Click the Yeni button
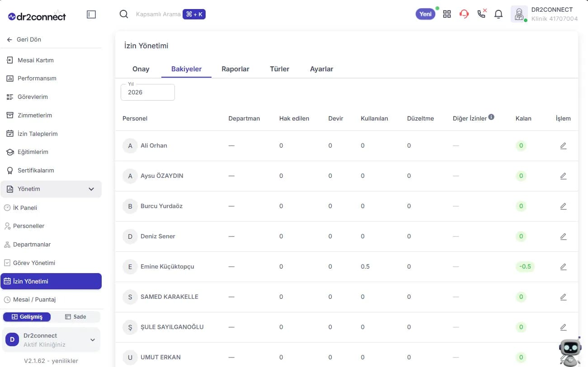588x367 pixels. pos(426,14)
